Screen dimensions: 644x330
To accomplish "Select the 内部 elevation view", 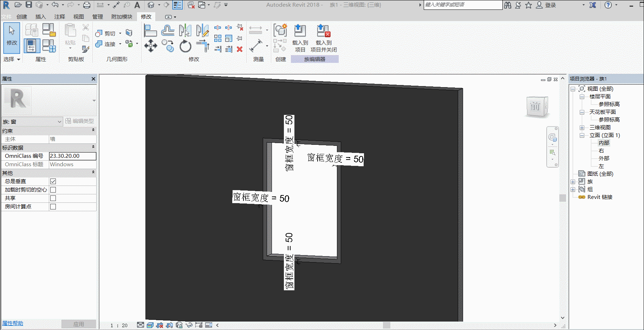I will click(604, 143).
